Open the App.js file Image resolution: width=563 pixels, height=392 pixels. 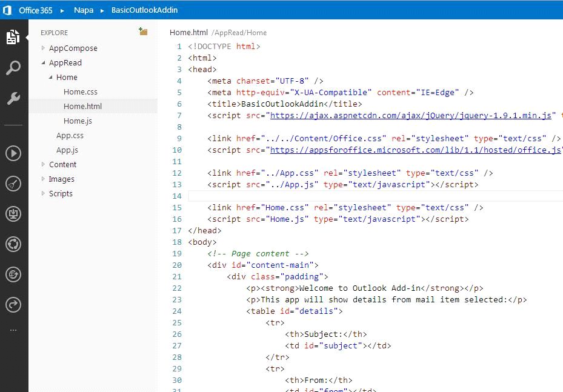tap(67, 150)
